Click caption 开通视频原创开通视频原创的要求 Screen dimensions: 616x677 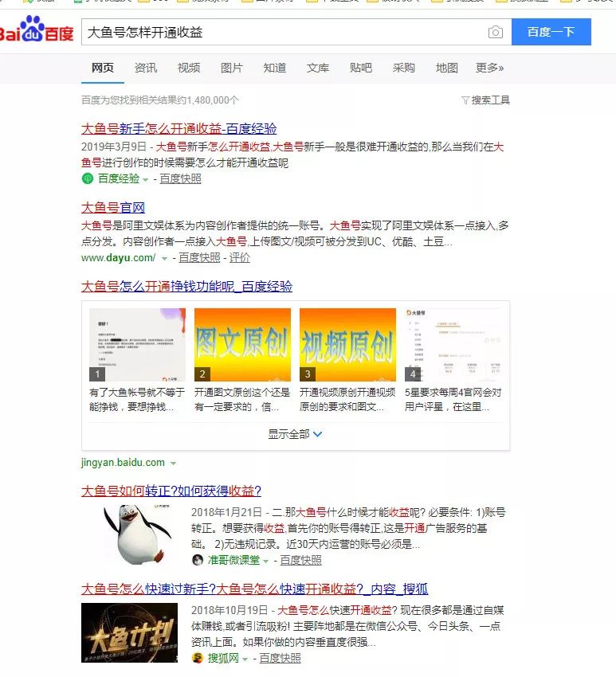tap(347, 399)
